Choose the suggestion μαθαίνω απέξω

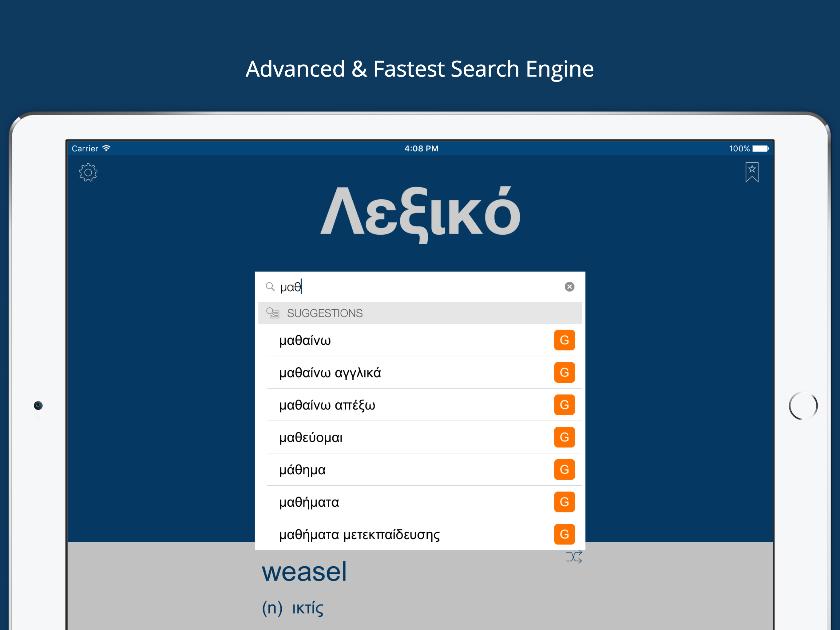[420, 405]
